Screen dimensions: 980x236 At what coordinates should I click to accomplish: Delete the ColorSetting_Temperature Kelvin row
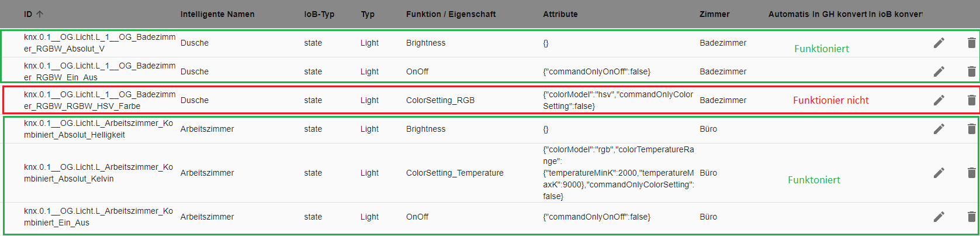(971, 173)
